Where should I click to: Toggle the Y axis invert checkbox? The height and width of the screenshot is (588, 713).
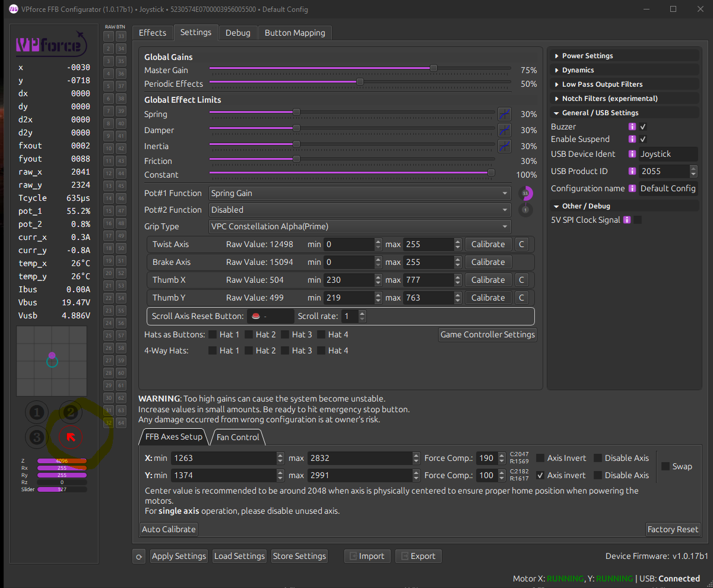tap(540, 475)
